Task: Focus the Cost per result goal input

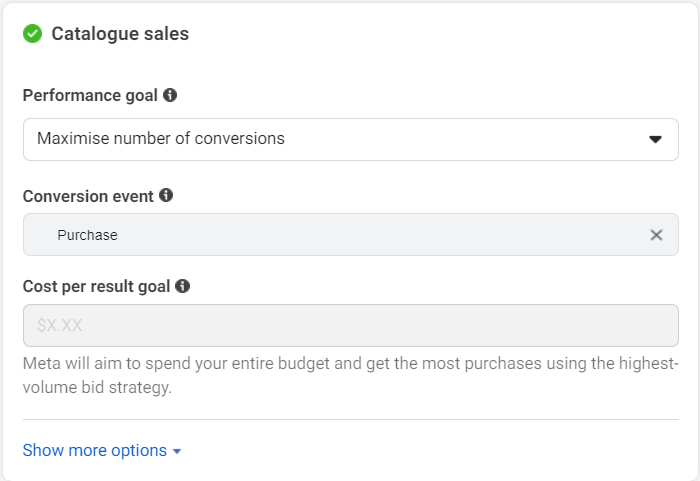Action: click(x=351, y=325)
